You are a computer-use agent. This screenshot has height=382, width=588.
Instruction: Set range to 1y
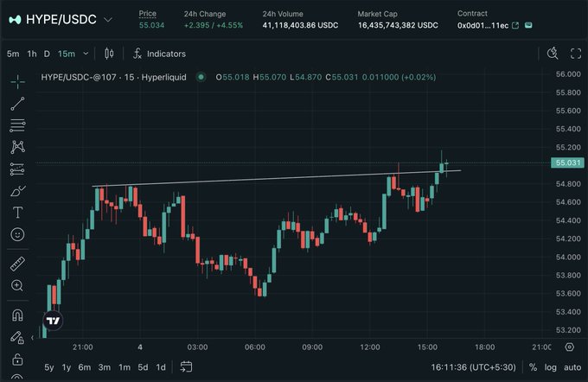coord(67,367)
